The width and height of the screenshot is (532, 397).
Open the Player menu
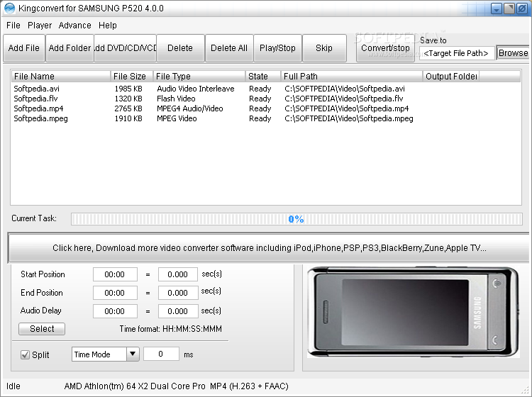[x=40, y=26]
